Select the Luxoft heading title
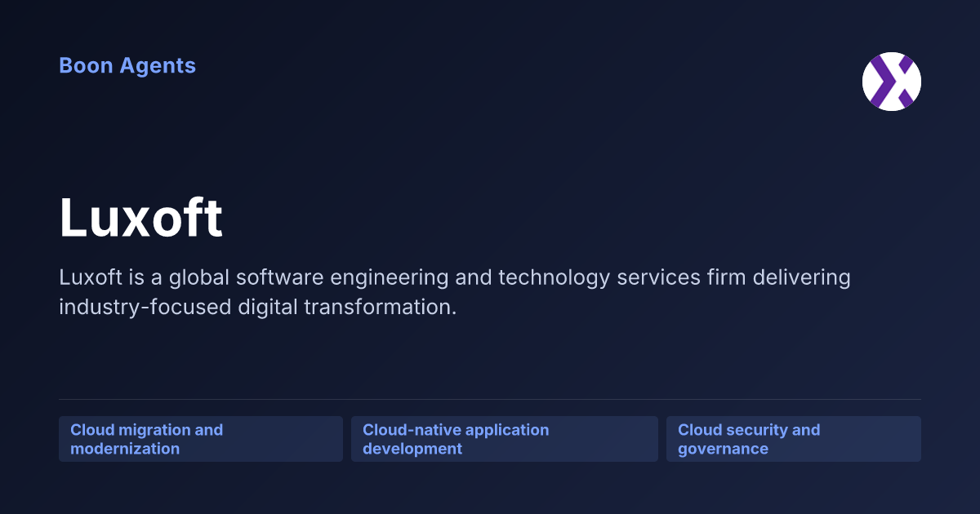The height and width of the screenshot is (514, 980). point(140,218)
